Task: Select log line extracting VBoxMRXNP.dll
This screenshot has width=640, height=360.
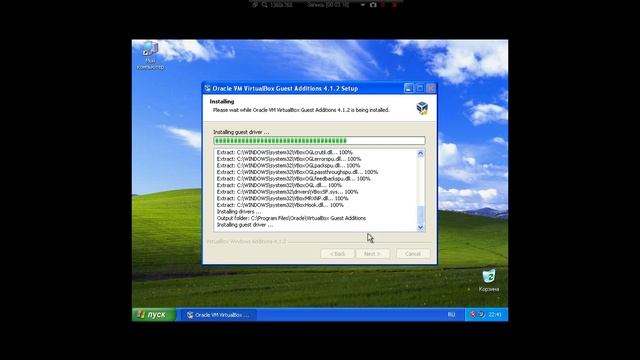Action: pyautogui.click(x=282, y=198)
